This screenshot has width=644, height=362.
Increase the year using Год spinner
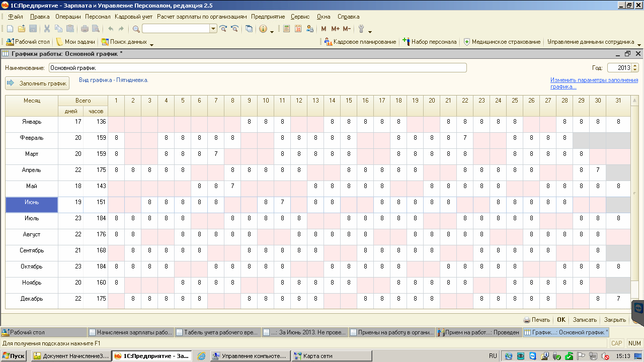pos(635,66)
